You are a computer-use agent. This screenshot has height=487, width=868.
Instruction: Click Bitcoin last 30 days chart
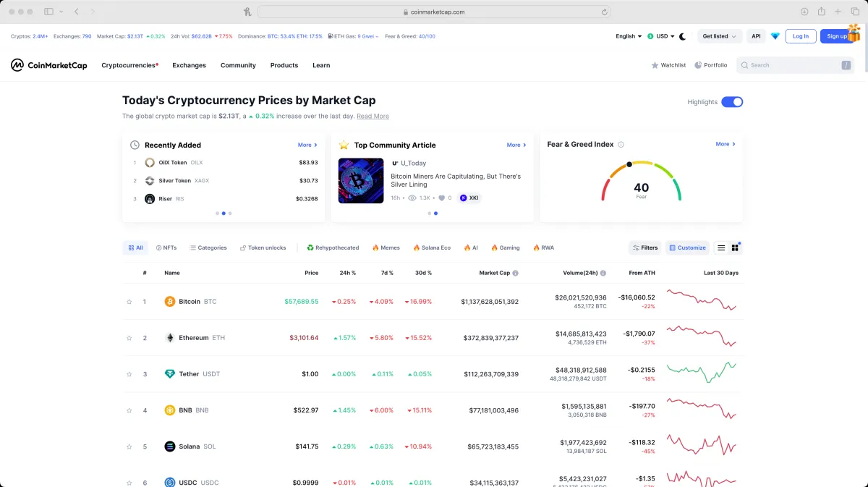pyautogui.click(x=701, y=301)
